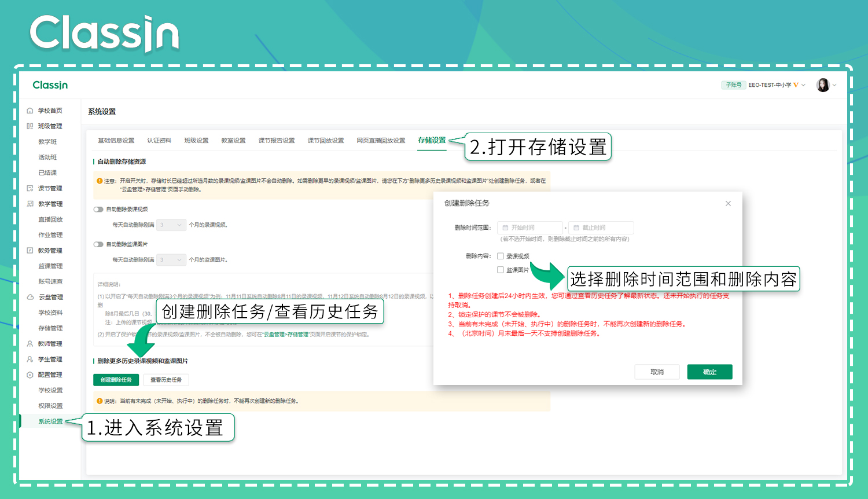The image size is (868, 499).
Task: Open 学校设置 in the sidebar
Action: pyautogui.click(x=50, y=391)
